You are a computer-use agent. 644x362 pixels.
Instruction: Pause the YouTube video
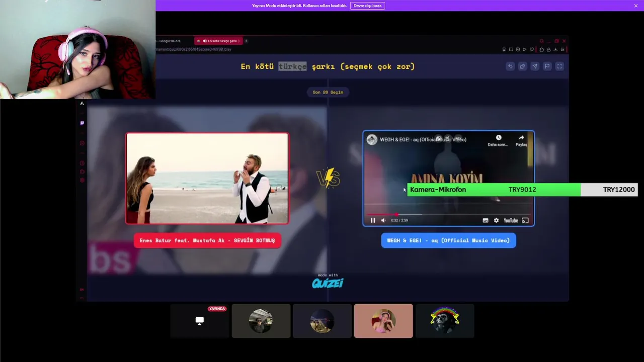pos(373,220)
